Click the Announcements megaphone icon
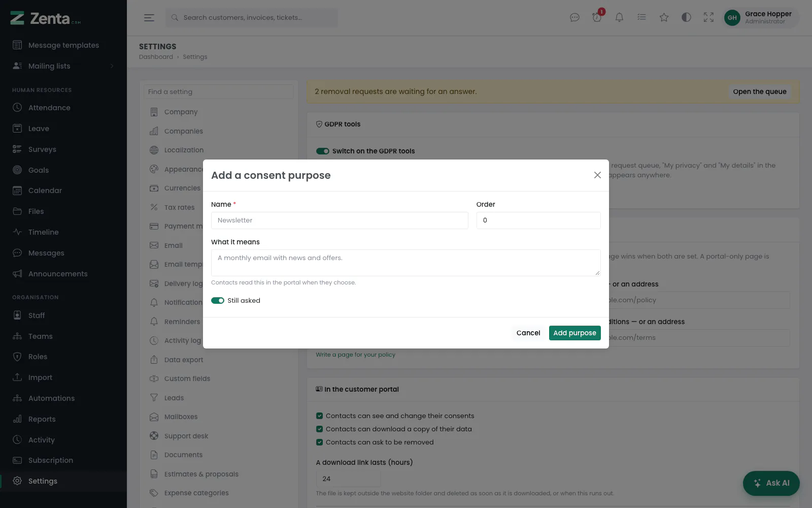Image resolution: width=812 pixels, height=508 pixels. tap(17, 274)
